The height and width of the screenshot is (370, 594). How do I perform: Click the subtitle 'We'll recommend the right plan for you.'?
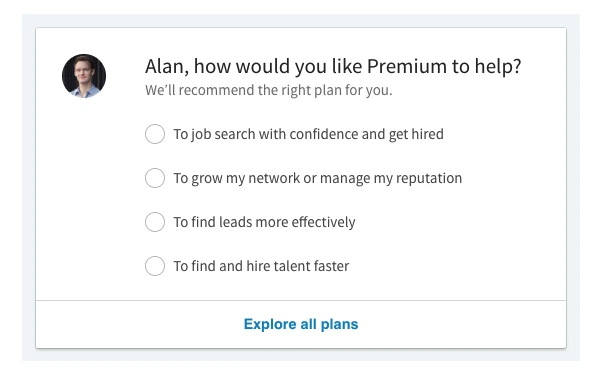click(x=269, y=91)
